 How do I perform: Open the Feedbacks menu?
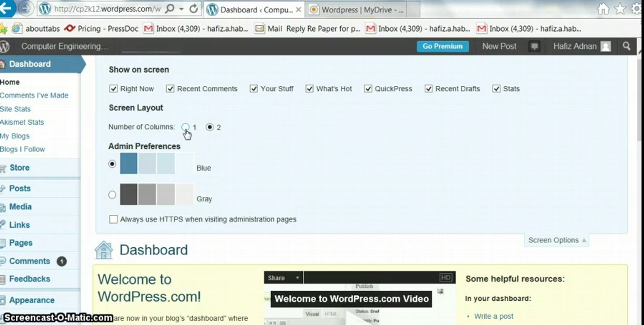pyautogui.click(x=29, y=279)
